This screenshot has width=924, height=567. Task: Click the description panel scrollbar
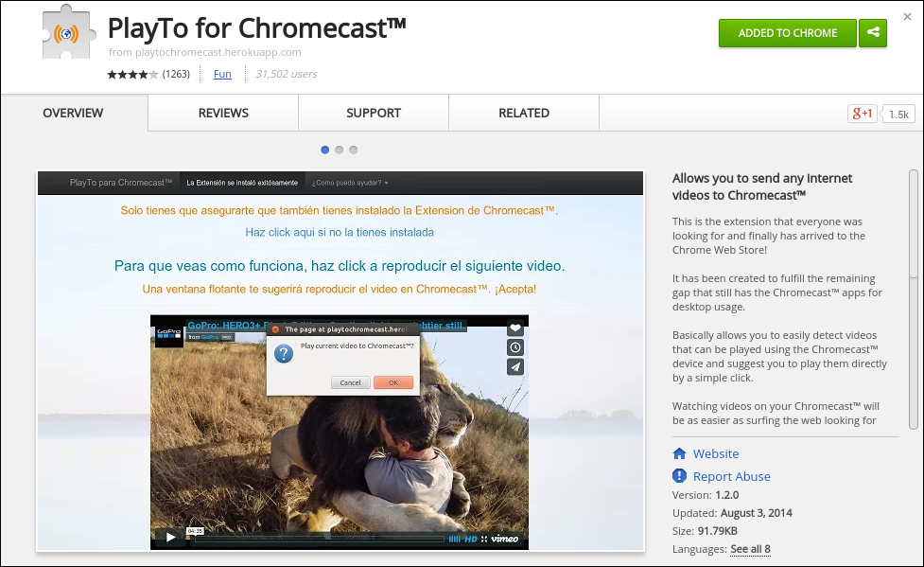coord(914,300)
